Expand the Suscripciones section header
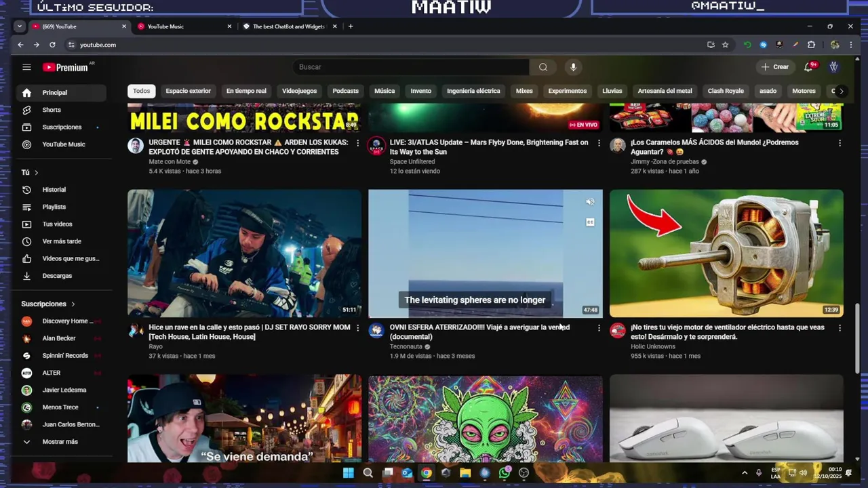868x488 pixels. point(48,304)
